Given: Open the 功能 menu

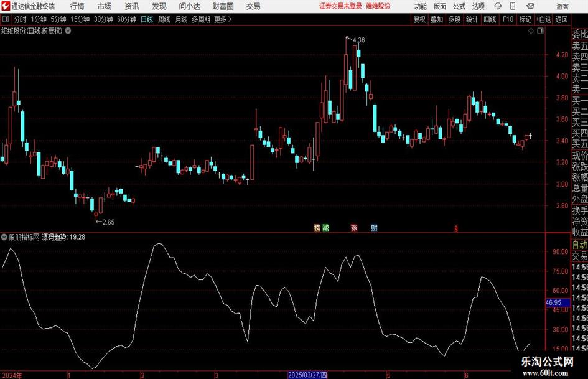Looking at the screenshot, I should [421, 6].
